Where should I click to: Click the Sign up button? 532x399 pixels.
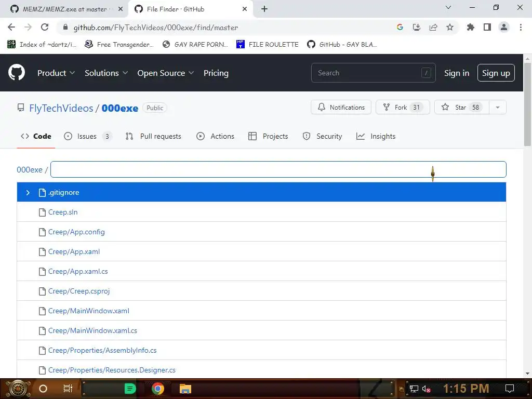tap(496, 73)
